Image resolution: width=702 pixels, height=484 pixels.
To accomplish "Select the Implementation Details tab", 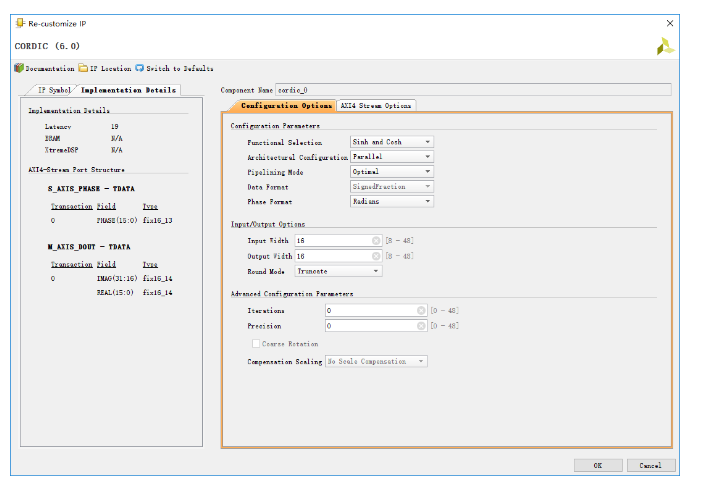I will pos(128,90).
